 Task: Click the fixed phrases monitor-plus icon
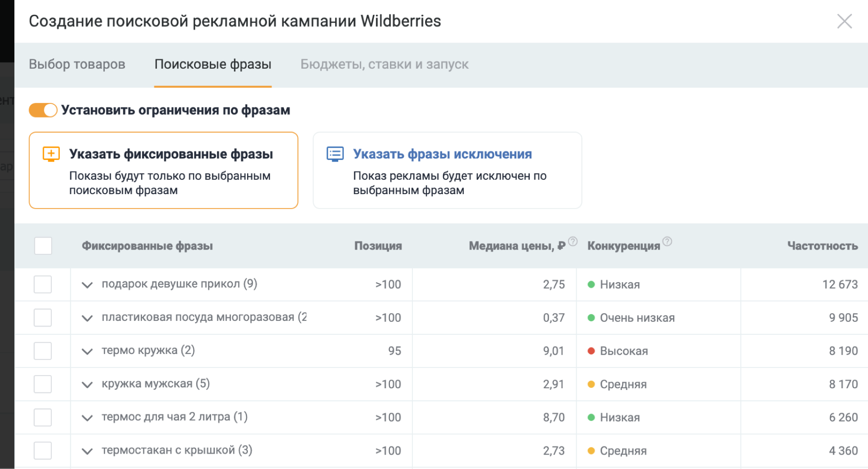[x=51, y=154]
